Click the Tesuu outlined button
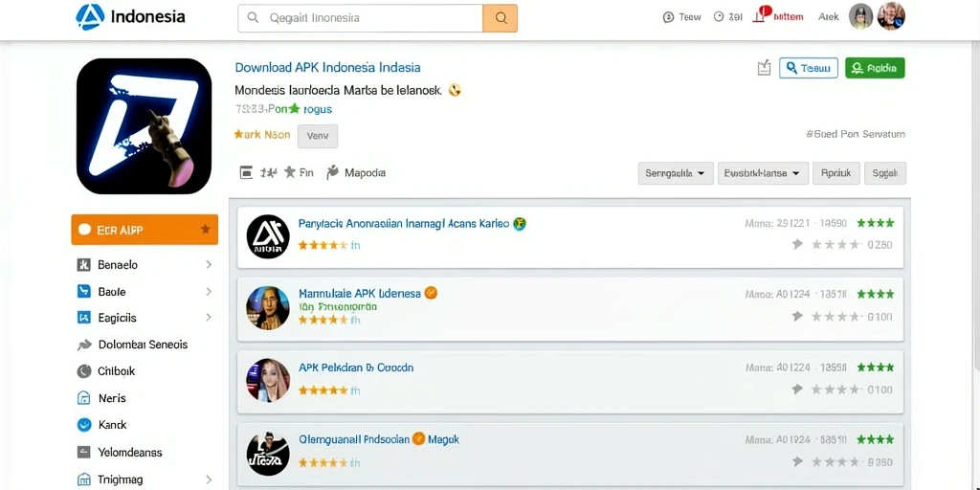 point(809,68)
